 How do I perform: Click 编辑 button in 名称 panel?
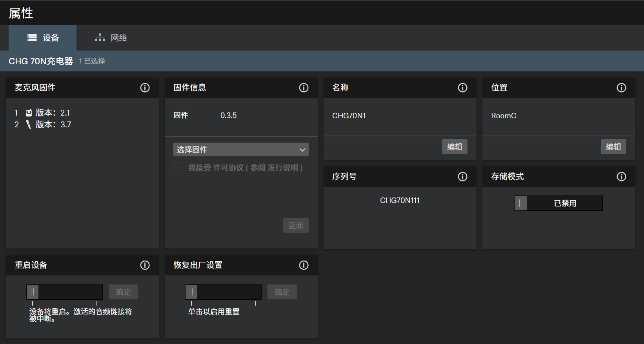coord(454,147)
